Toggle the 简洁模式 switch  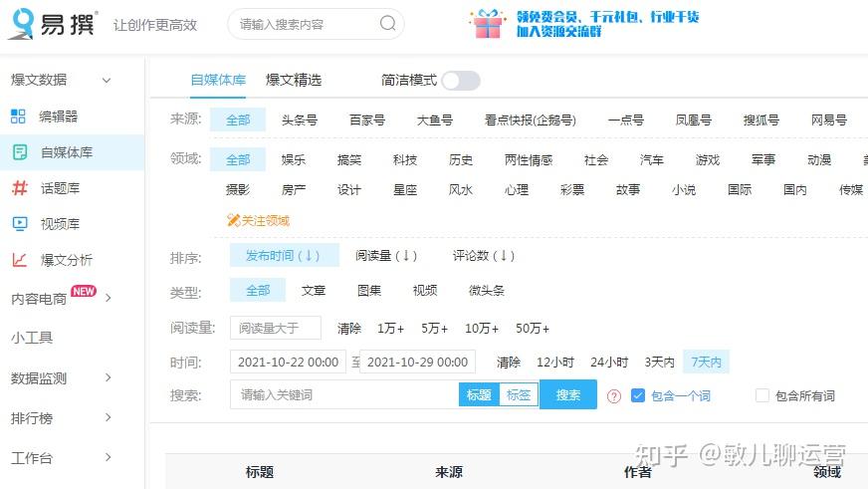point(461,81)
